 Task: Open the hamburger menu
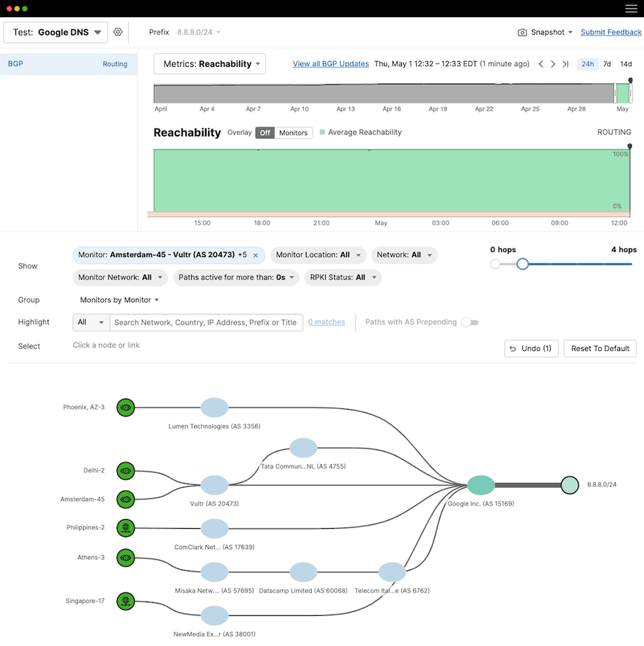631,9
